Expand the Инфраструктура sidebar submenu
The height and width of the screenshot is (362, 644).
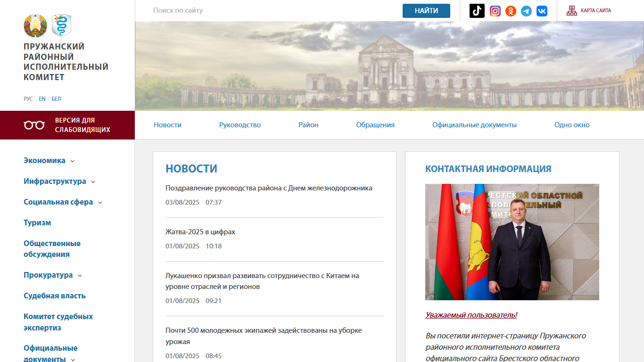[x=93, y=182]
